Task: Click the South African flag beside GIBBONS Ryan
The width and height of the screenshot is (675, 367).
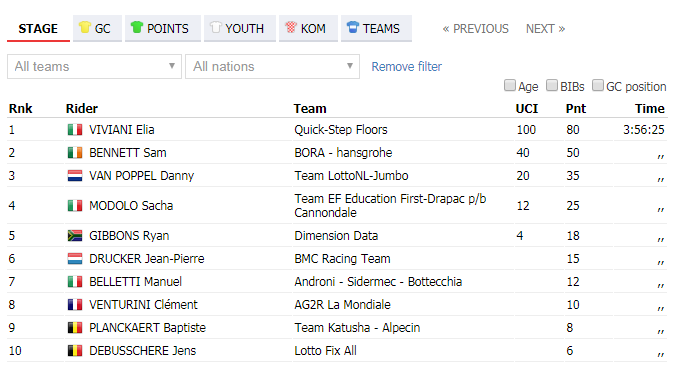Action: coord(75,235)
